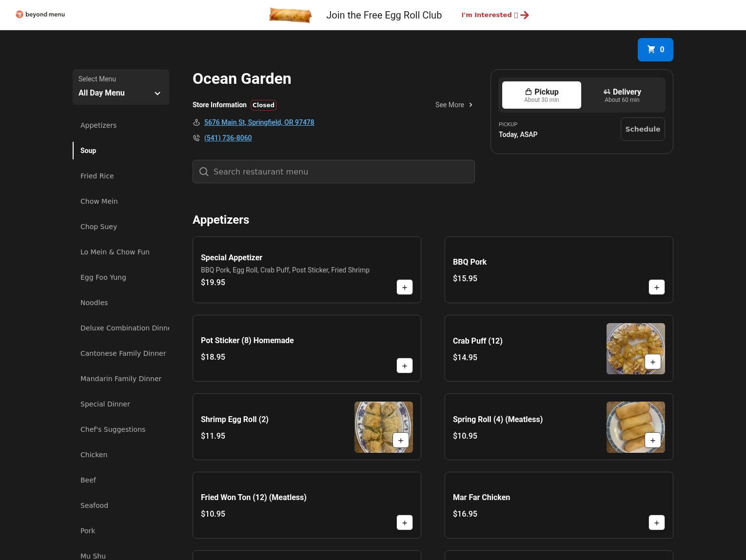Image resolution: width=746 pixels, height=560 pixels.
Task: Add BBQ Pork with plus icon
Action: [656, 288]
